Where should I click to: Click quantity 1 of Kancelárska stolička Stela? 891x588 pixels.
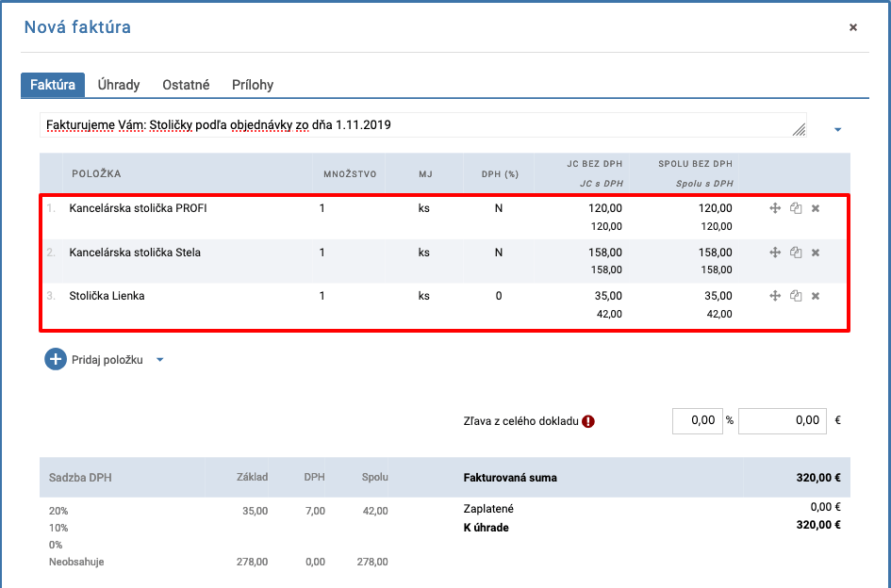tap(322, 253)
